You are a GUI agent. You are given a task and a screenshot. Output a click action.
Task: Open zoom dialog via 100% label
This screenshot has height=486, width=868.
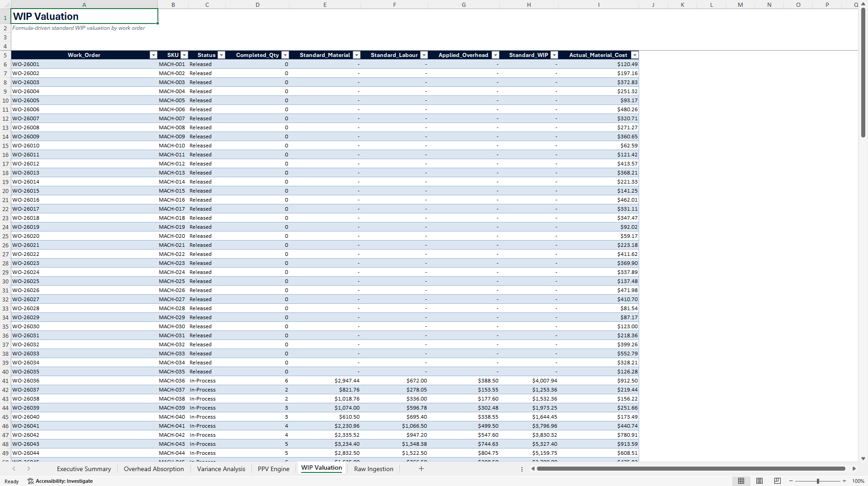(858, 481)
